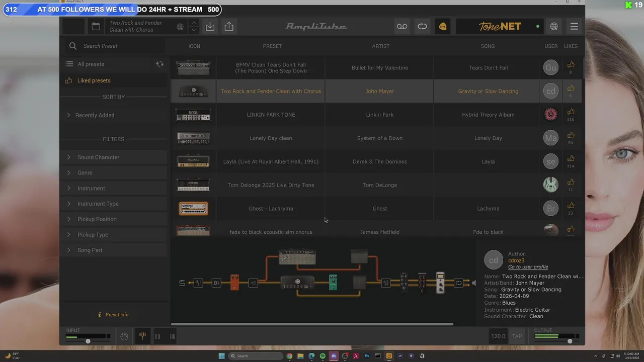Expand the Pickup Position filter
644x362 pixels.
114,219
